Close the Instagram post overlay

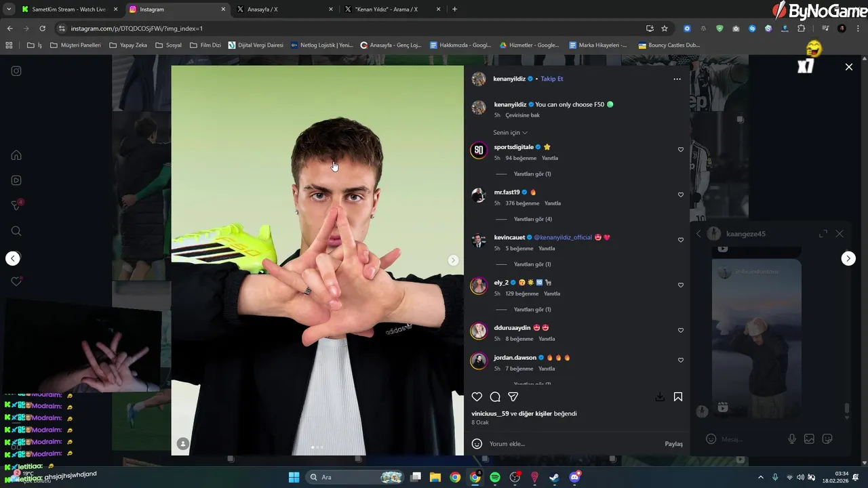click(x=848, y=67)
